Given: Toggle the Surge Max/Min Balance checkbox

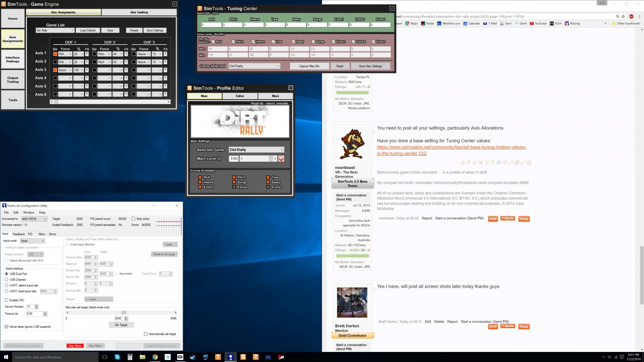Looking at the screenshot, I should point(313,41).
